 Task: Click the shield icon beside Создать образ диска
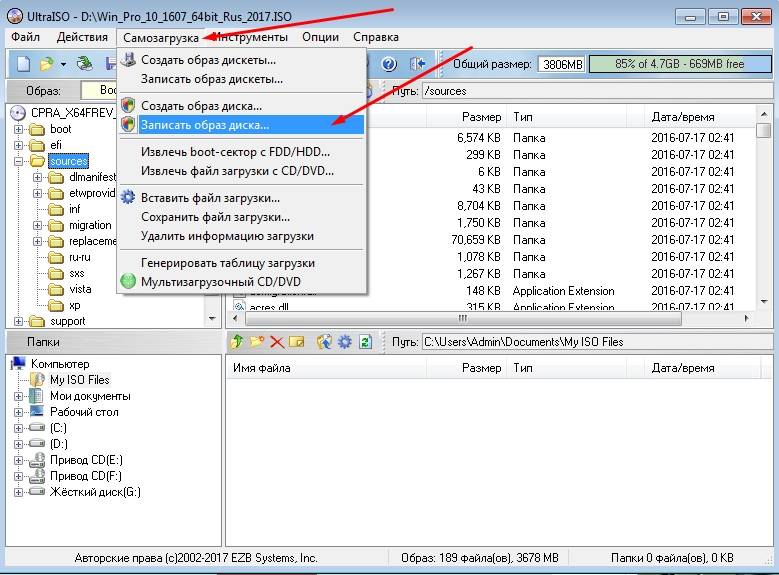click(129, 105)
